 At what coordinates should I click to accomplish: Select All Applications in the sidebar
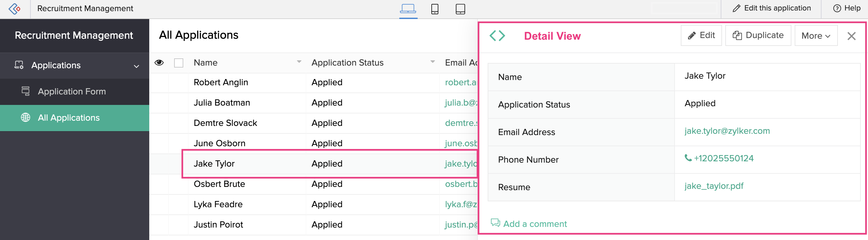point(69,118)
